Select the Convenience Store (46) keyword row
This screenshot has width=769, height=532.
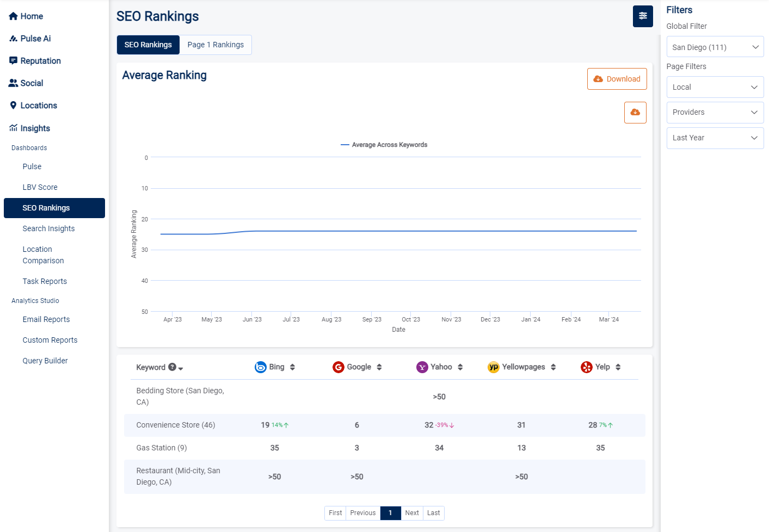(176, 425)
